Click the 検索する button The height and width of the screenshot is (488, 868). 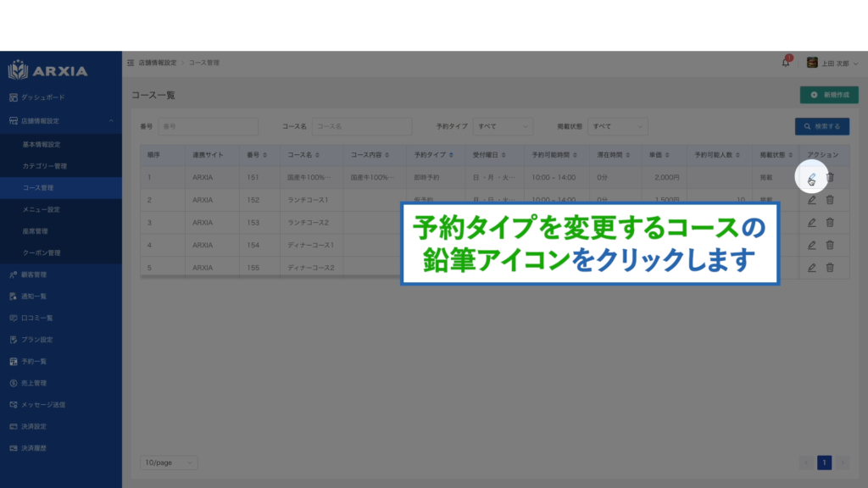[x=821, y=126]
